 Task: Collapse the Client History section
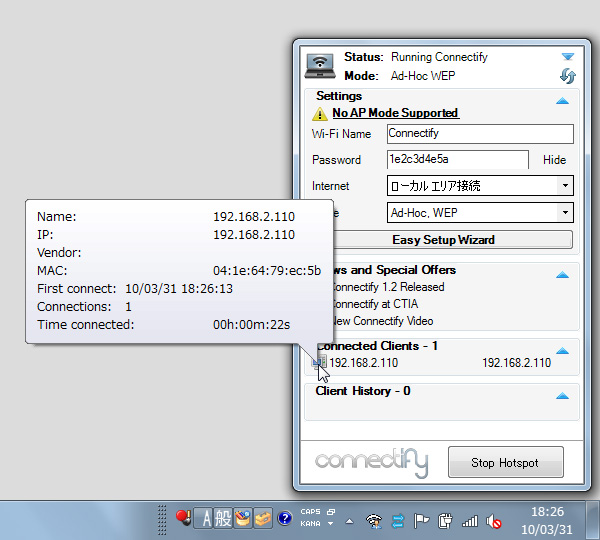[562, 396]
